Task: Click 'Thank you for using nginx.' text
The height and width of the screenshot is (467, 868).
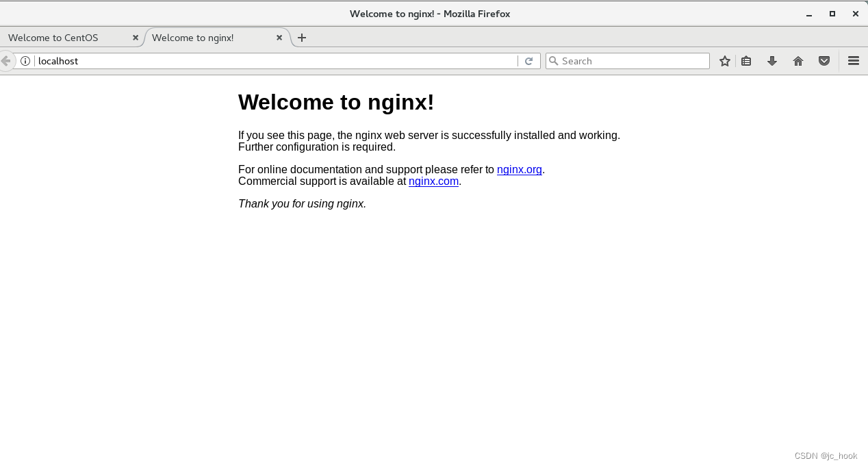Action: (x=302, y=204)
